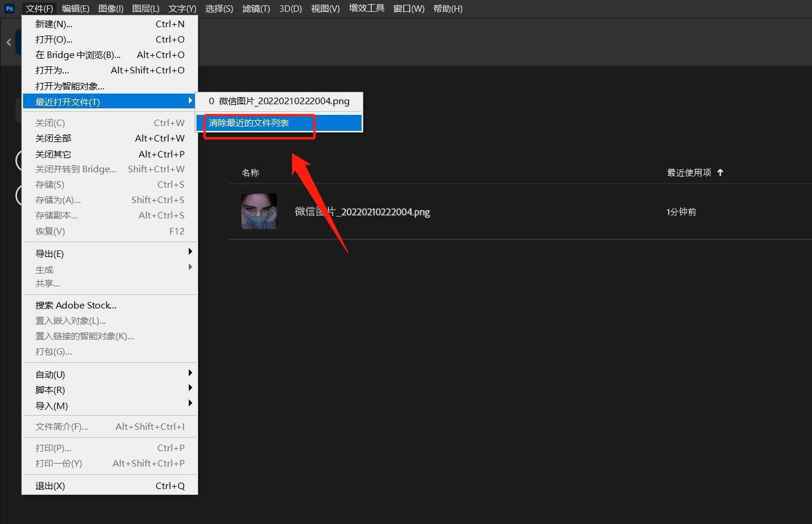
Task: Open the 滤镜(T) menu
Action: [x=256, y=8]
